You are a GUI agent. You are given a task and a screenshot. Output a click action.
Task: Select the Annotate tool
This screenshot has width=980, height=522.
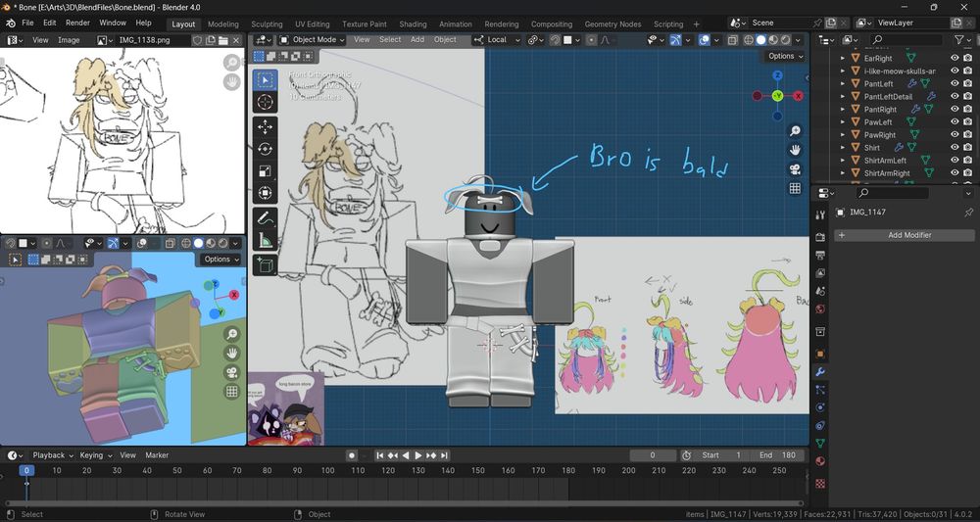click(x=265, y=218)
